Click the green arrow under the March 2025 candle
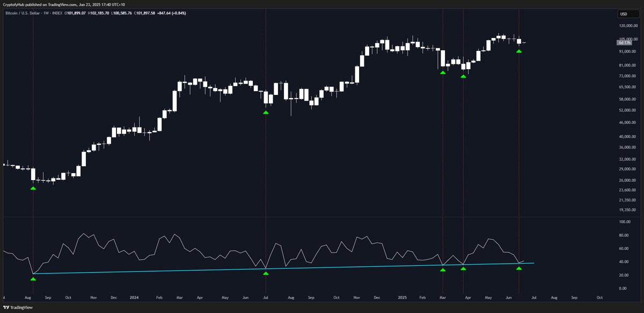Image resolution: width=644 pixels, height=313 pixels. tap(443, 72)
